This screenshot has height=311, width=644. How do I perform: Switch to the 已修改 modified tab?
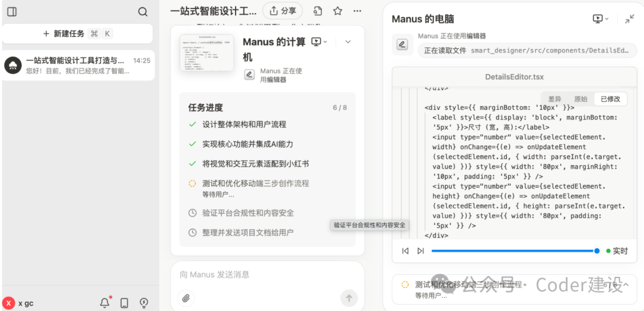(x=611, y=98)
